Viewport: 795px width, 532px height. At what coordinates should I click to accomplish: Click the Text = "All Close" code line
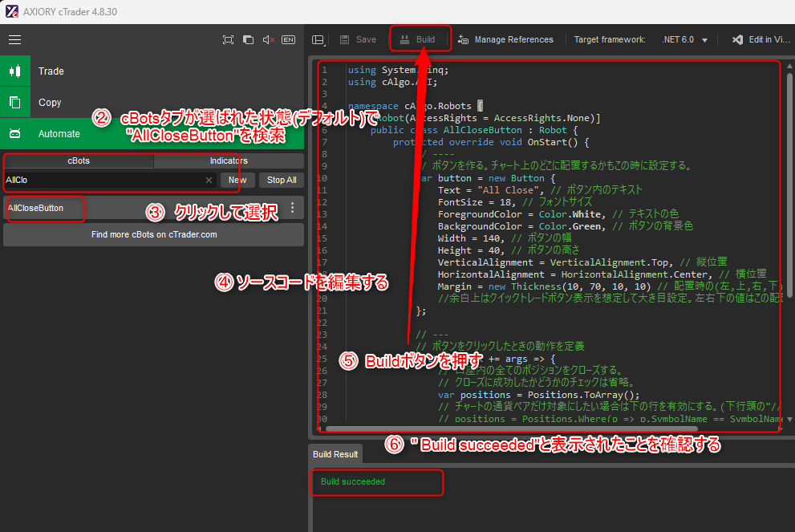point(540,190)
